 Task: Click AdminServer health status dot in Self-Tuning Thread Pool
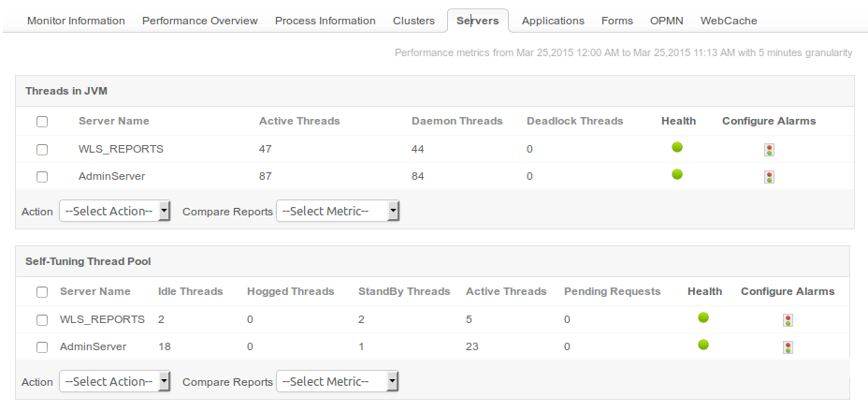pos(703,345)
